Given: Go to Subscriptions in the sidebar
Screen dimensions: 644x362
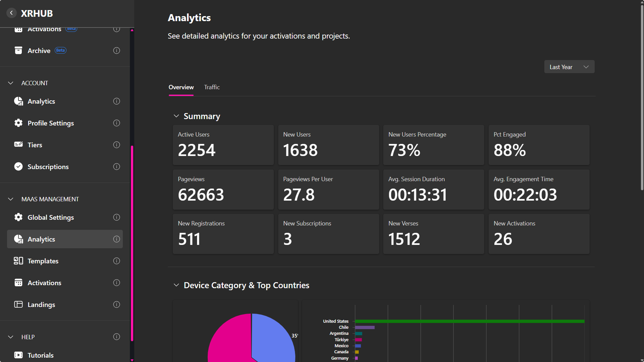Looking at the screenshot, I should (x=48, y=167).
